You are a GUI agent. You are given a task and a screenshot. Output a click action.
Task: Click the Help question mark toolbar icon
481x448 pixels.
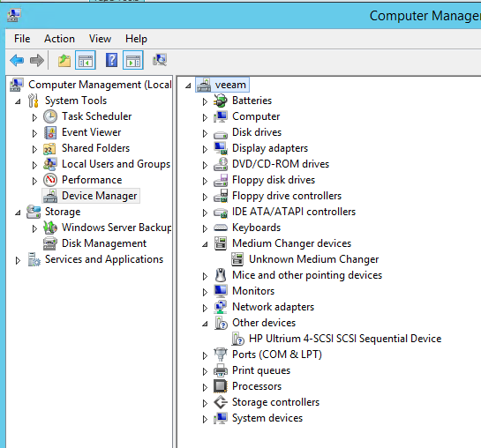pos(111,60)
